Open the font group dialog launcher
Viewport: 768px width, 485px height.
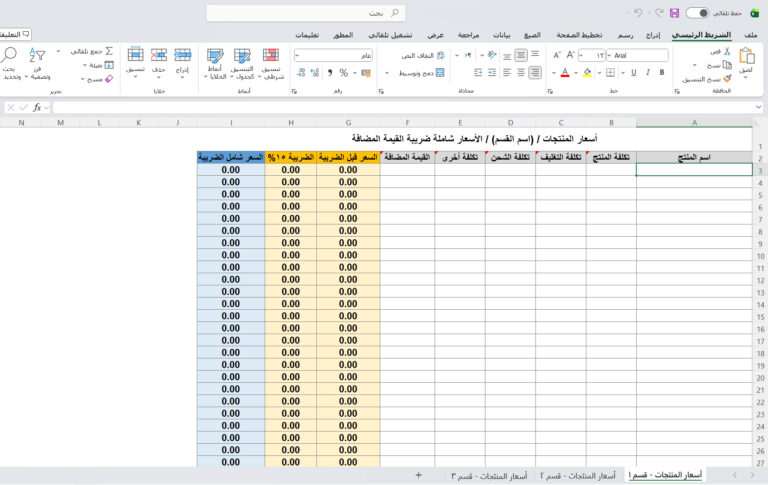coord(550,91)
